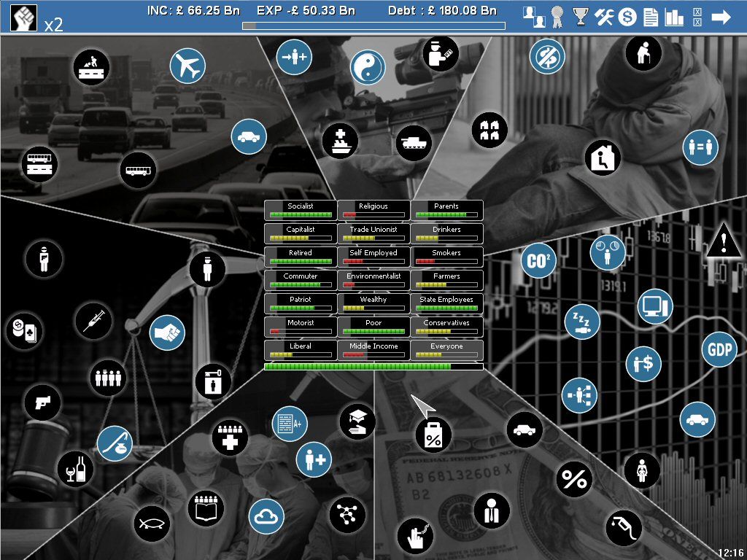747x560 pixels.
Task: Select the GDP statistic circle
Action: tap(719, 350)
